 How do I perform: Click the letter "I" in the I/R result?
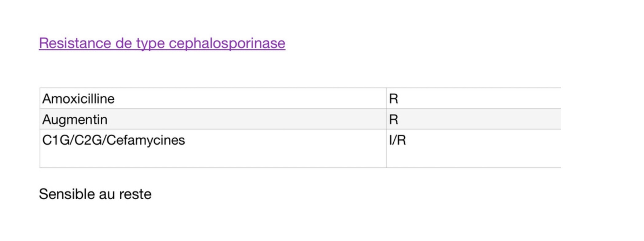coord(390,140)
